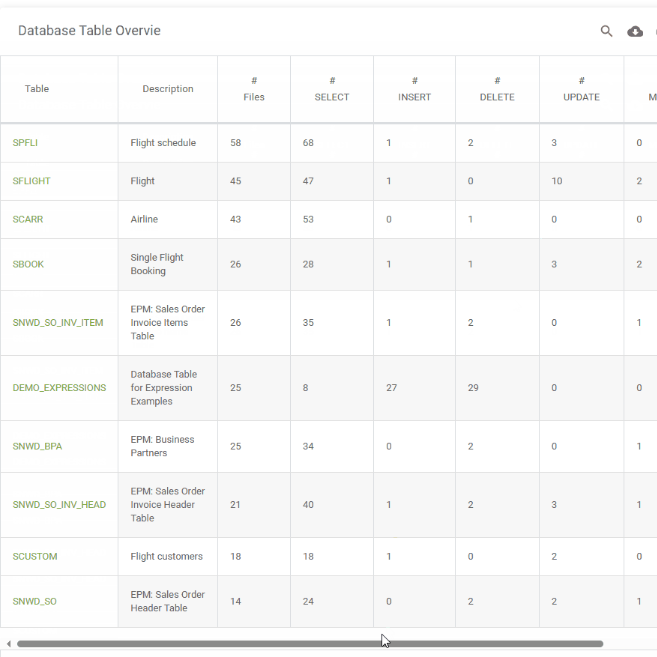Viewport: 657px width, 657px height.
Task: Click 'EPM: Sales Order Header Table' cell
Action: (168, 601)
